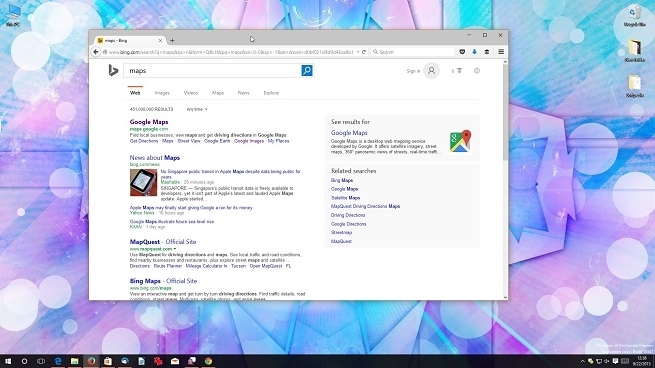This screenshot has width=655, height=368.
Task: Launch Google Chrome from the taskbar
Action: (208, 361)
